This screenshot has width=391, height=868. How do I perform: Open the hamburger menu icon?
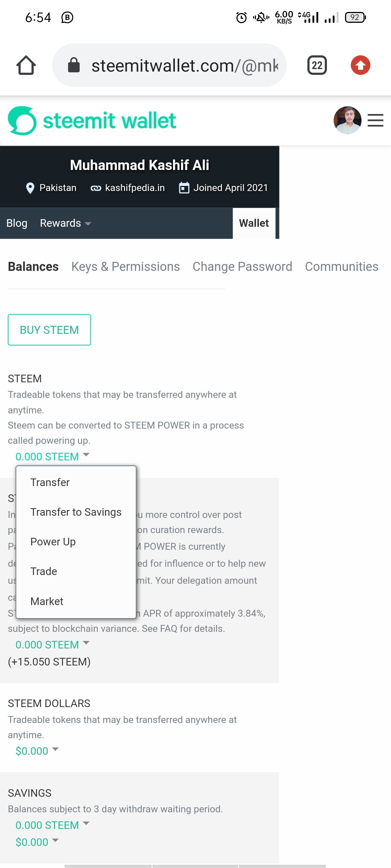[375, 120]
